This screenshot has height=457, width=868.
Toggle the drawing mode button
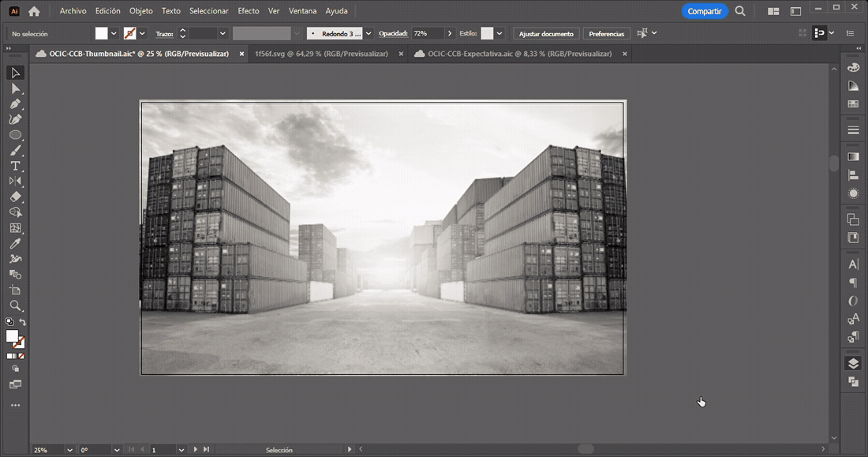pyautogui.click(x=15, y=369)
